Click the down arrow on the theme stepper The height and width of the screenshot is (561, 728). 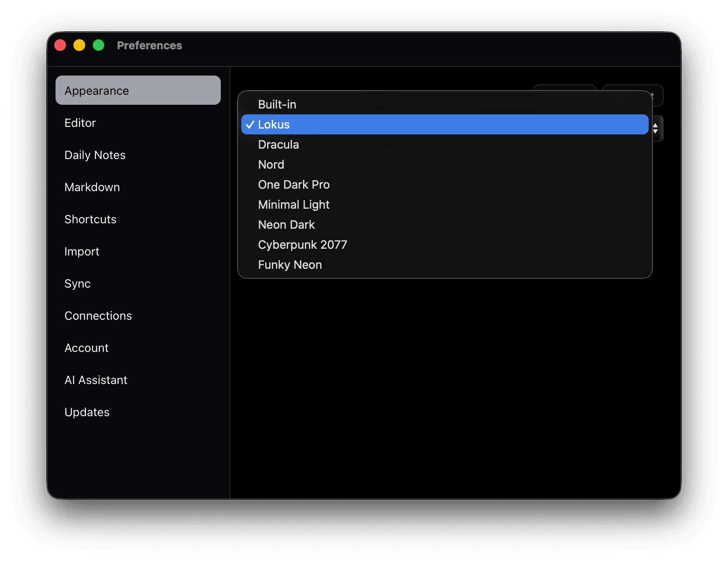656,132
